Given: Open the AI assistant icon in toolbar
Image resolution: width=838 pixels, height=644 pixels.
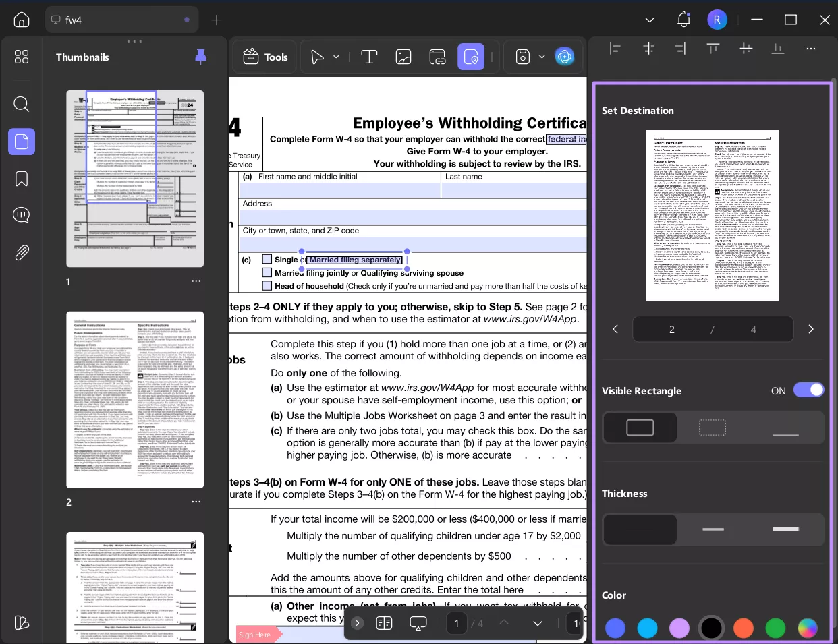Looking at the screenshot, I should pos(564,57).
